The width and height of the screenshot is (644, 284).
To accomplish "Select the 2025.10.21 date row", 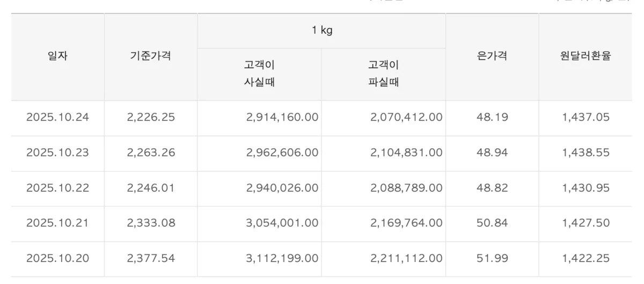I will point(57,223).
